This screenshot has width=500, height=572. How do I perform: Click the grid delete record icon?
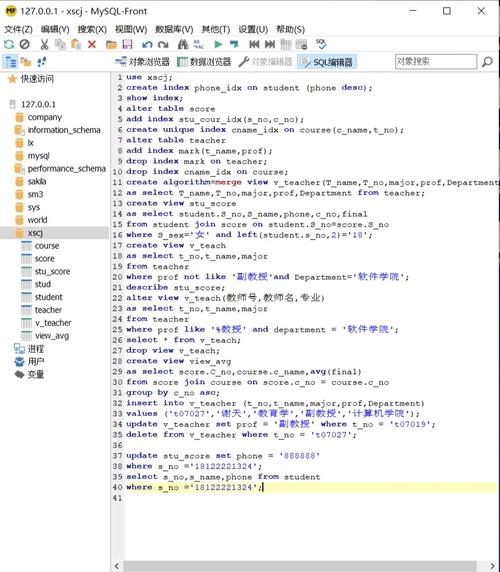pos(302,45)
